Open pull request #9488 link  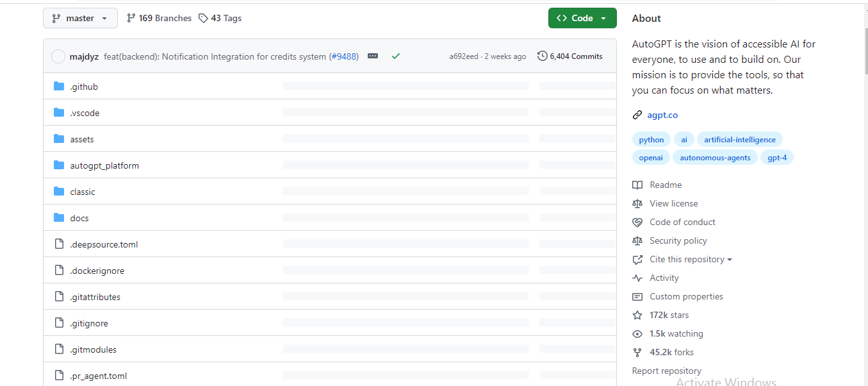(x=344, y=56)
